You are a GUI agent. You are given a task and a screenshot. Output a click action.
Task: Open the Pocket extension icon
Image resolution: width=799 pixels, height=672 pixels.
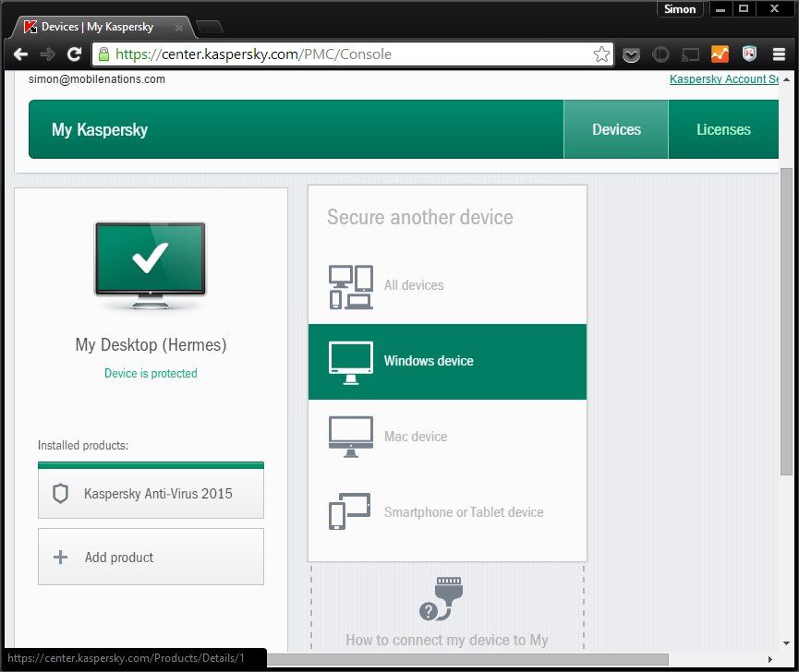tap(631, 54)
